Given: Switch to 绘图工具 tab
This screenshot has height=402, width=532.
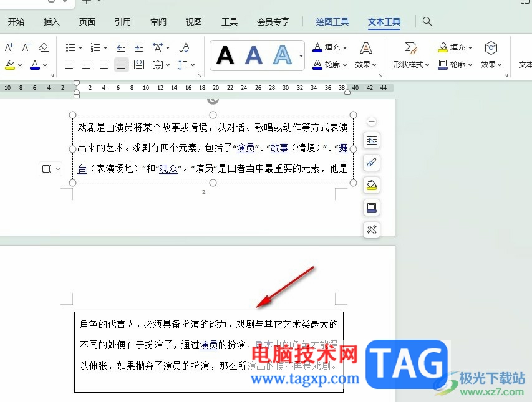Looking at the screenshot, I should point(332,22).
